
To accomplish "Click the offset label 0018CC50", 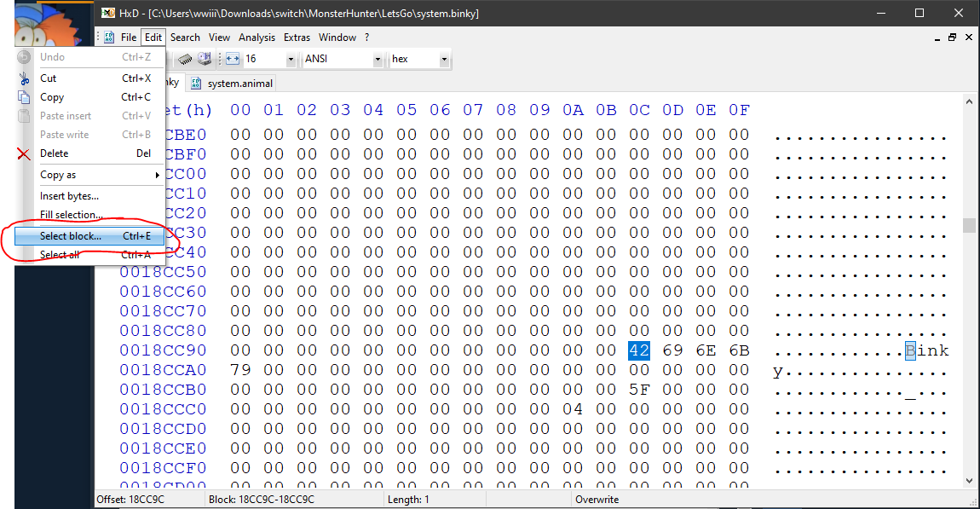I will pos(163,272).
